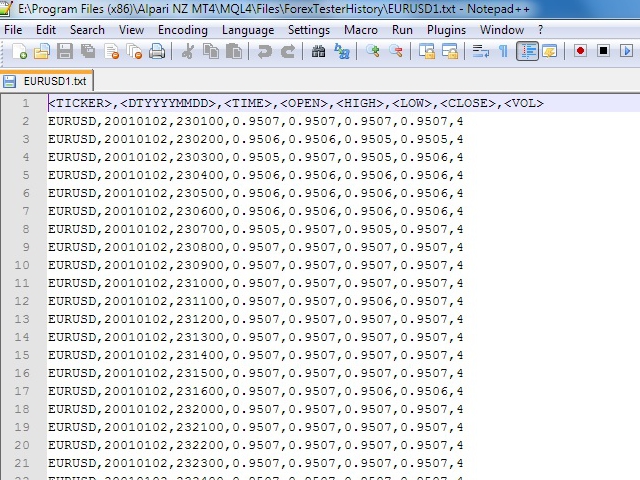Open the ? help menu
This screenshot has height=480, width=640.
pos(540,30)
